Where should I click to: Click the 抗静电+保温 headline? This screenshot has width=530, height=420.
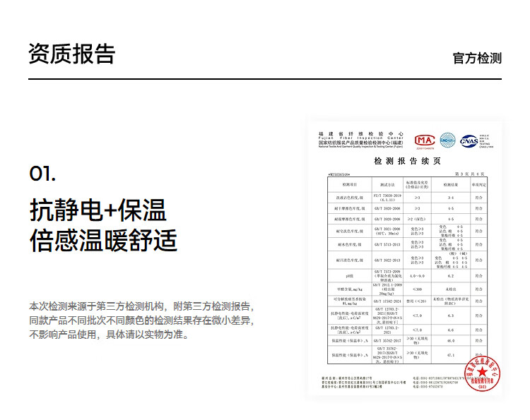(x=98, y=210)
